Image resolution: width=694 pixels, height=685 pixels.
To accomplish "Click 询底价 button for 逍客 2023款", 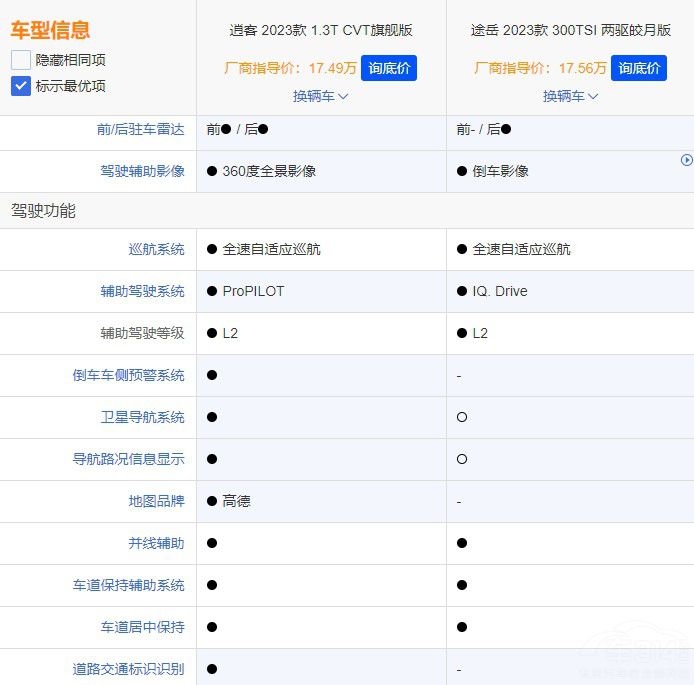I will [389, 68].
